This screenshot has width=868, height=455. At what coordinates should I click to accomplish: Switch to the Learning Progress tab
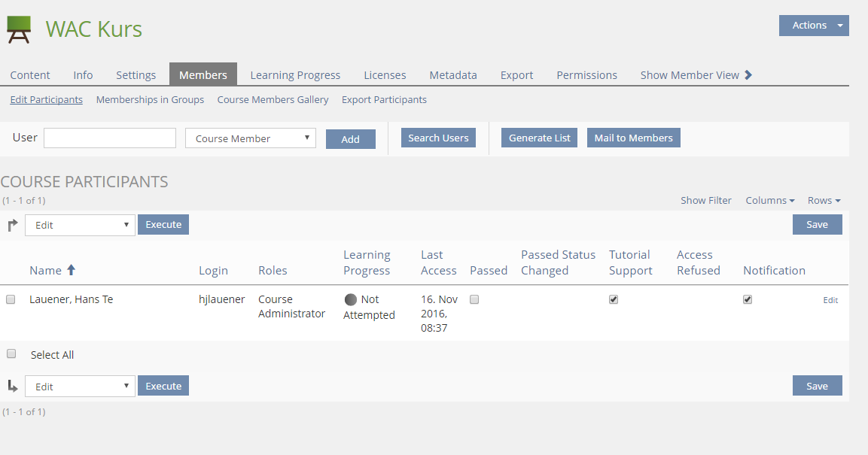[295, 74]
